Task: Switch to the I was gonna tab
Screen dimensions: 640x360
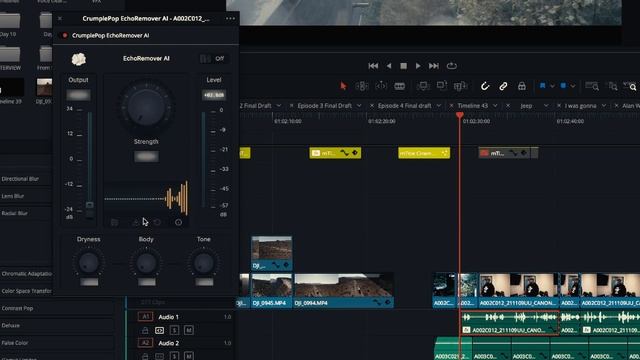Action: (x=580, y=106)
